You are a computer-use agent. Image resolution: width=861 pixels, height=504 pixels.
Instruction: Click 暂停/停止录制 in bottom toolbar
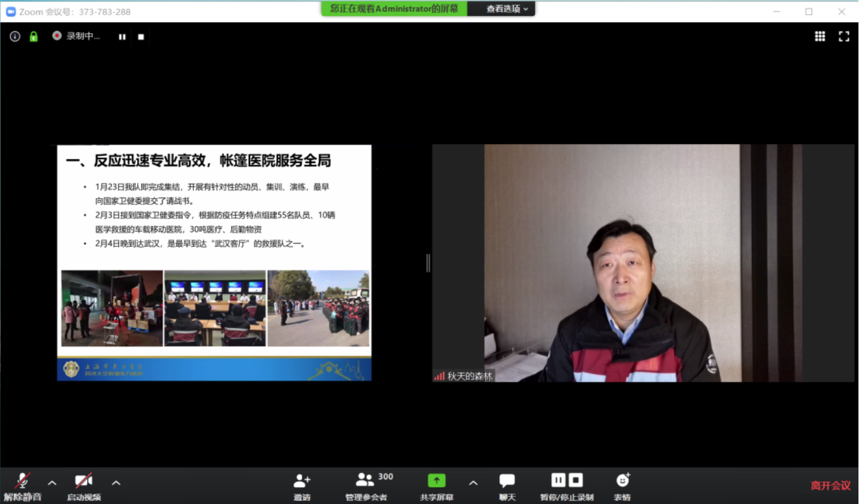pyautogui.click(x=566, y=486)
